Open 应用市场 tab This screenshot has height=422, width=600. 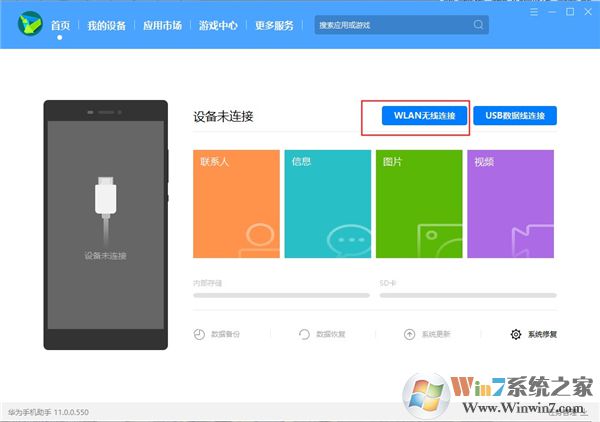coord(162,26)
